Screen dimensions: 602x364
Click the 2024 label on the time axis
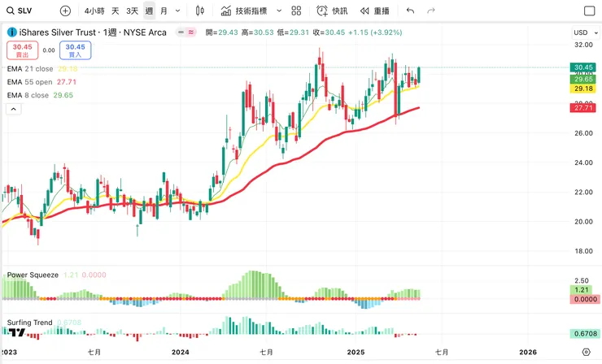click(181, 352)
